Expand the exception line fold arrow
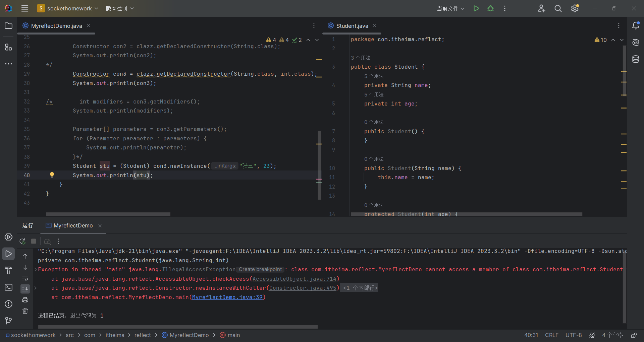 click(36, 270)
